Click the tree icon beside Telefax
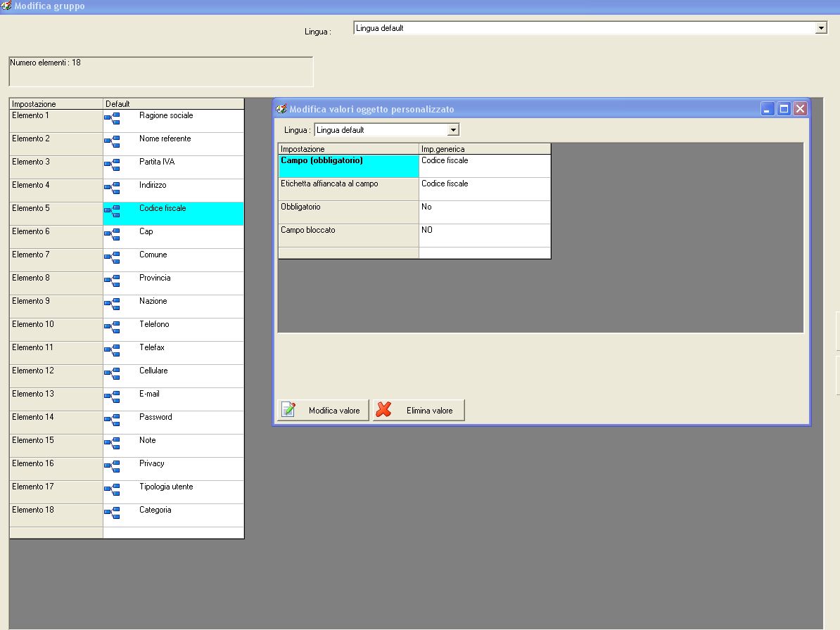The image size is (840, 630). (x=112, y=351)
